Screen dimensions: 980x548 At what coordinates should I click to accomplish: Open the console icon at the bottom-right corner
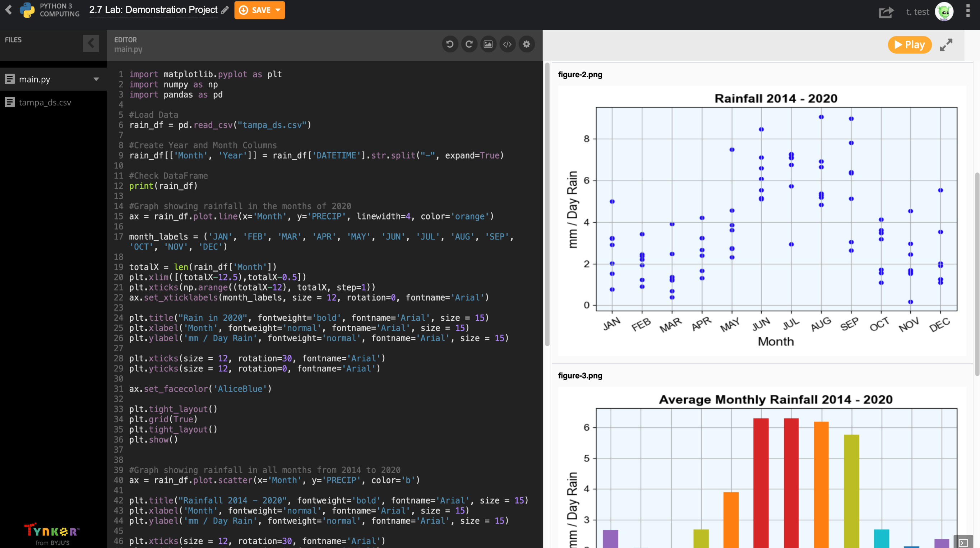[x=963, y=542]
